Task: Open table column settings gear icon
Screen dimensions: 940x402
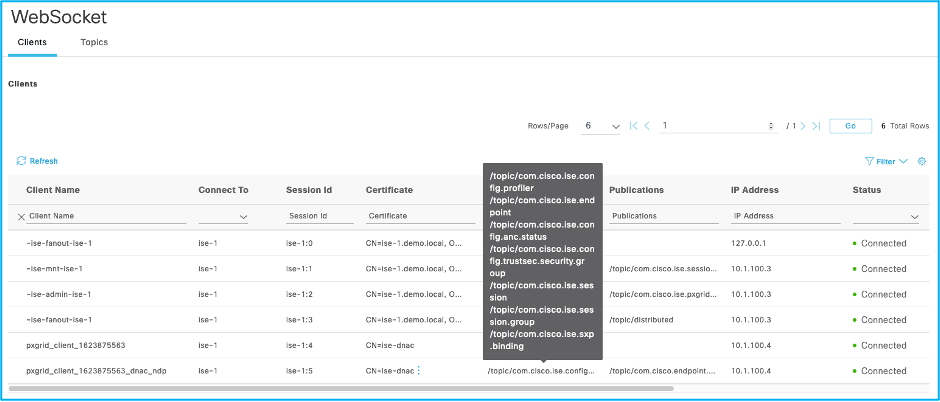Action: click(x=922, y=161)
